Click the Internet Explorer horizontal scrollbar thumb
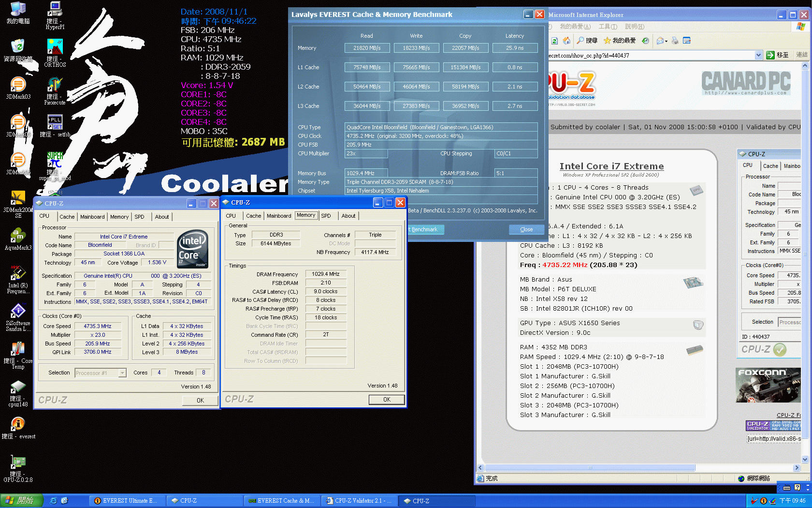The width and height of the screenshot is (812, 508). coord(590,468)
